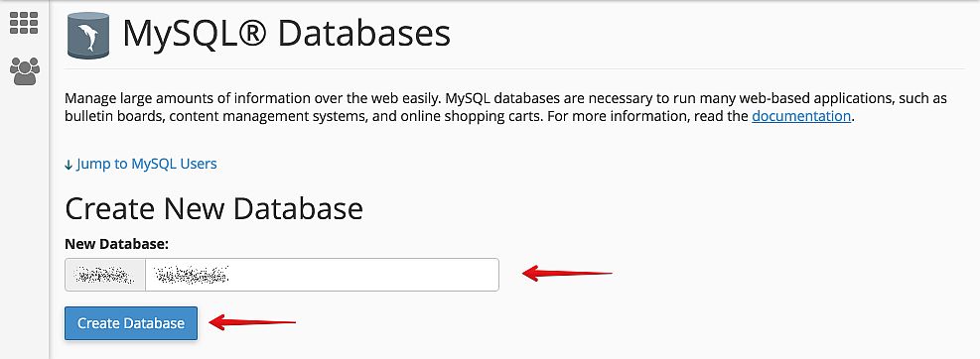Select the MySQL Databases page title
The image size is (980, 359).
286,35
